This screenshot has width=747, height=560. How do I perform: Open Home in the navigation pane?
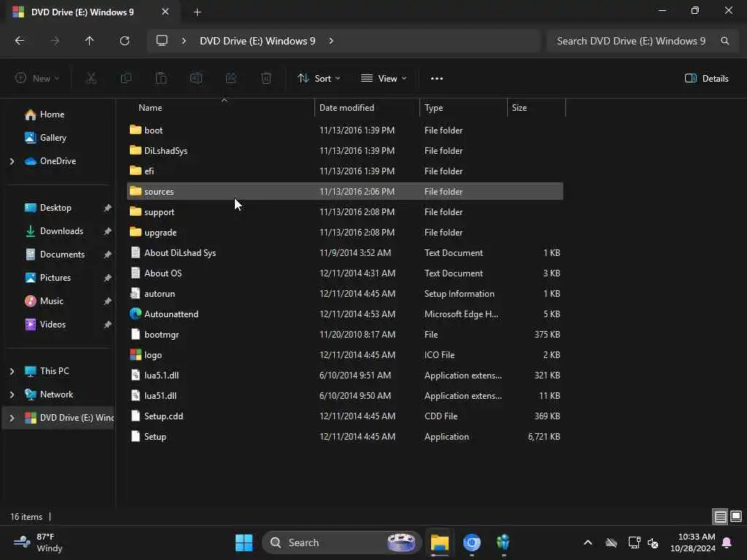tap(52, 114)
